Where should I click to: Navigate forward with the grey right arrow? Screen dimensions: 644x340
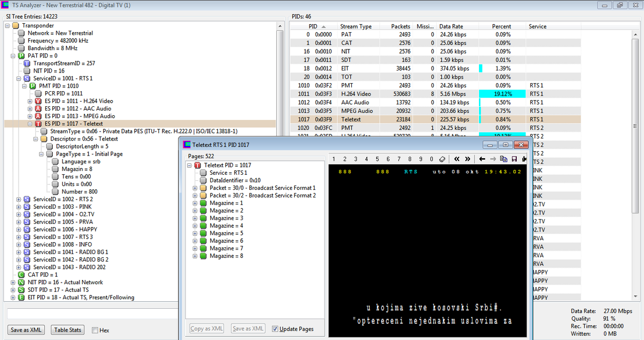pos(493,159)
